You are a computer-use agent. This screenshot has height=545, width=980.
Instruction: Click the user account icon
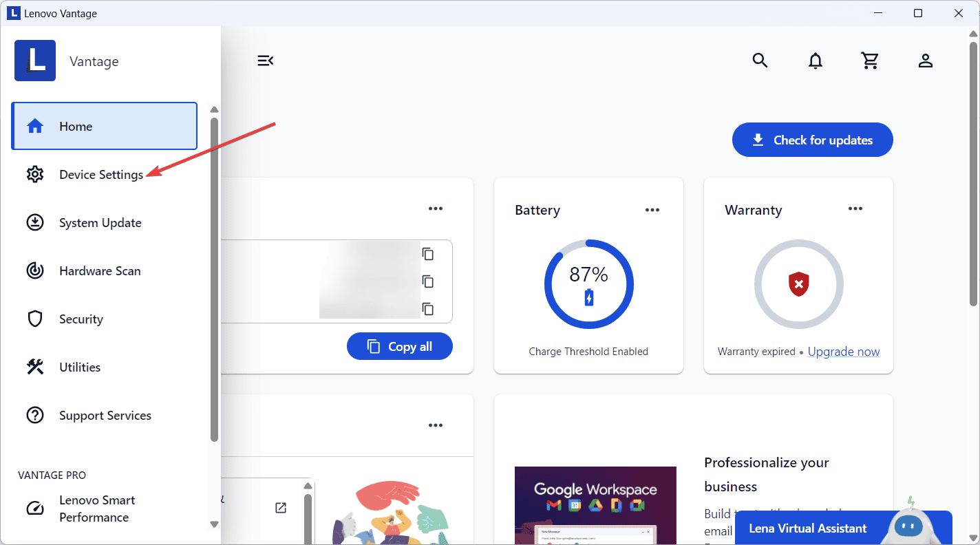click(x=926, y=61)
